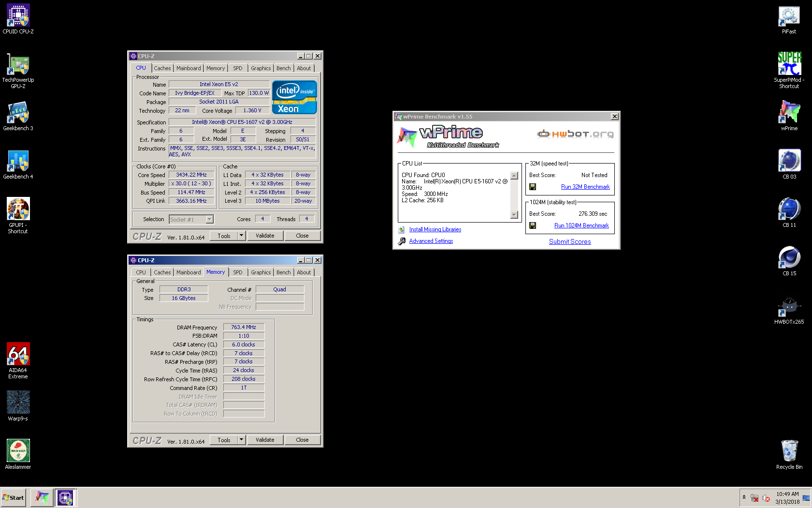Open wPrime desktop icon
The height and width of the screenshot is (508, 812).
(789, 116)
